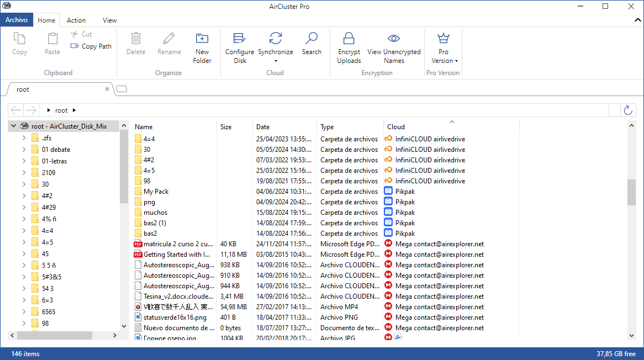644x360 pixels.
Task: Collapse the ribbon with the chevron arrow
Action: (637, 19)
